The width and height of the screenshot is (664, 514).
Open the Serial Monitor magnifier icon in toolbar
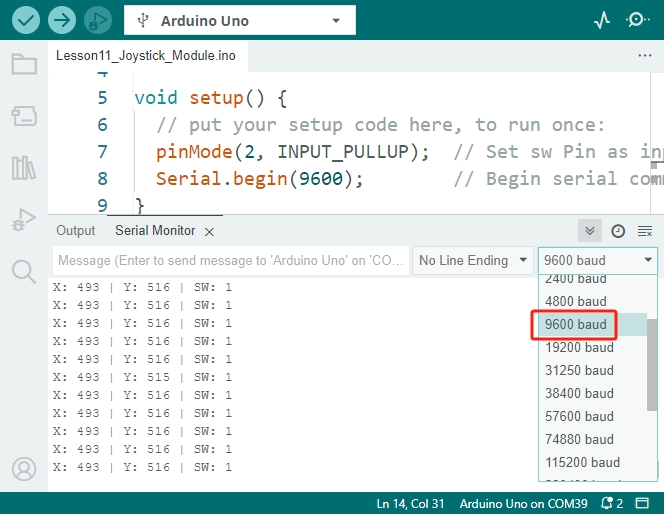pos(637,20)
